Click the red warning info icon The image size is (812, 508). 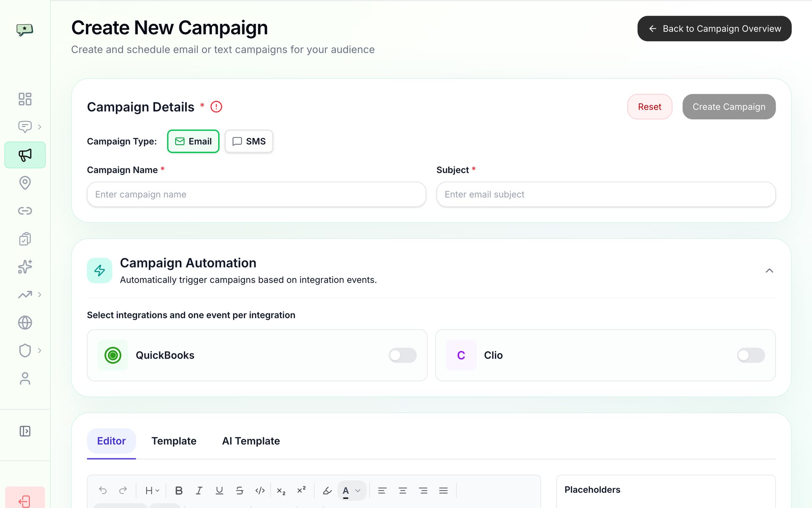tap(216, 107)
